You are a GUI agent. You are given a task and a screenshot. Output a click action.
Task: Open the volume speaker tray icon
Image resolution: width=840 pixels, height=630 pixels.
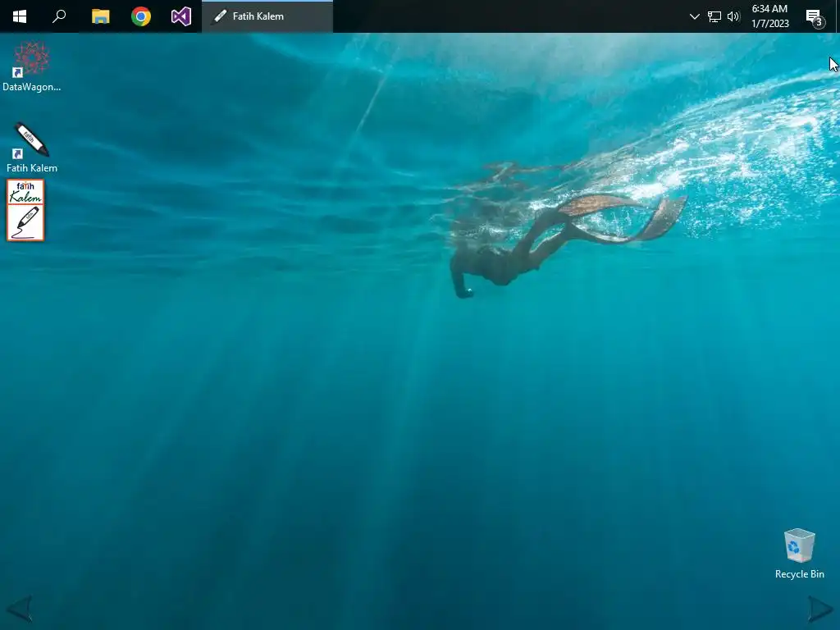tap(733, 16)
